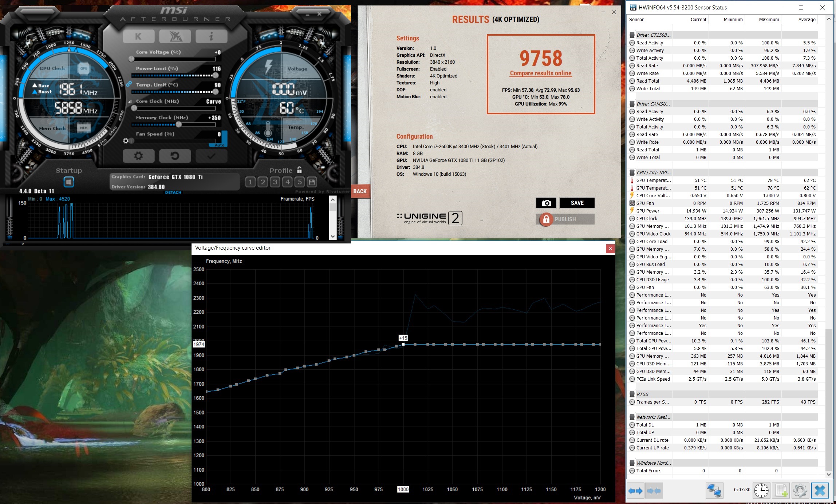Reset sensor clock in HWiNFO toolbar
The image size is (836, 504).
pyautogui.click(x=761, y=491)
